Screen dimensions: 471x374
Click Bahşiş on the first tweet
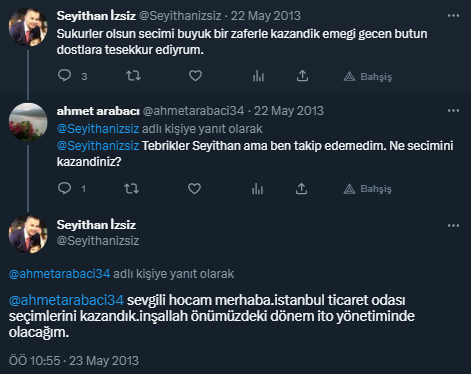click(368, 77)
